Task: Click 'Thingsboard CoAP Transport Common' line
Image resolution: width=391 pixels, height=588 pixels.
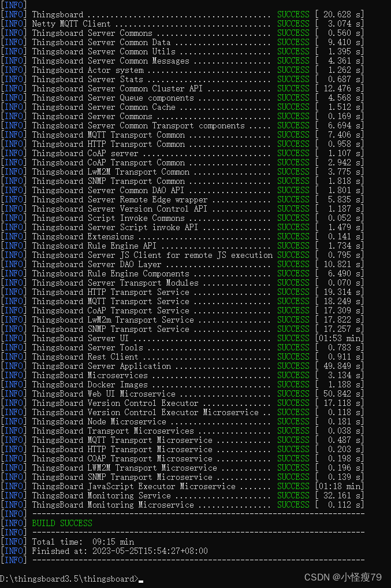Action: (x=183, y=162)
